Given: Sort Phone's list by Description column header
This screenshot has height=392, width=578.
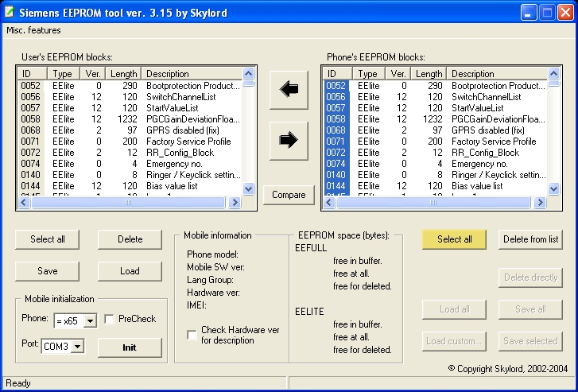Looking at the screenshot, I should 498,74.
